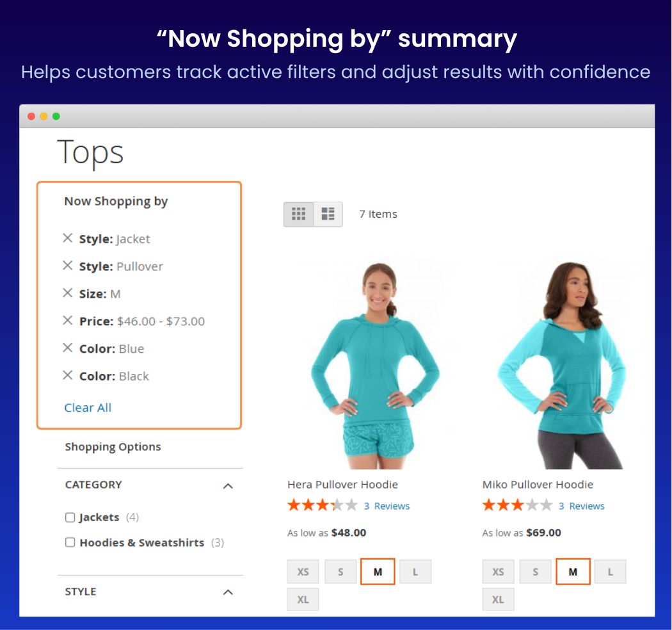Image resolution: width=672 pixels, height=630 pixels.
Task: Click the red close window dot
Action: click(x=31, y=117)
